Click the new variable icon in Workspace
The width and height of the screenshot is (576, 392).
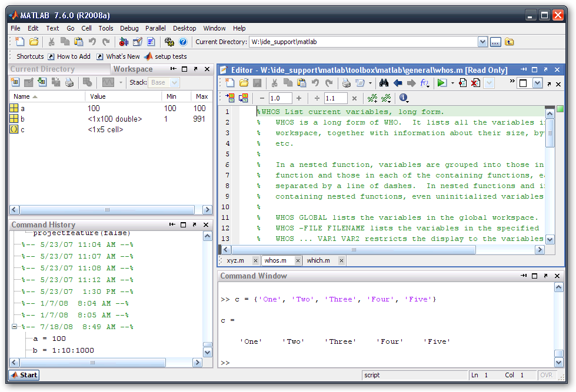15,82
